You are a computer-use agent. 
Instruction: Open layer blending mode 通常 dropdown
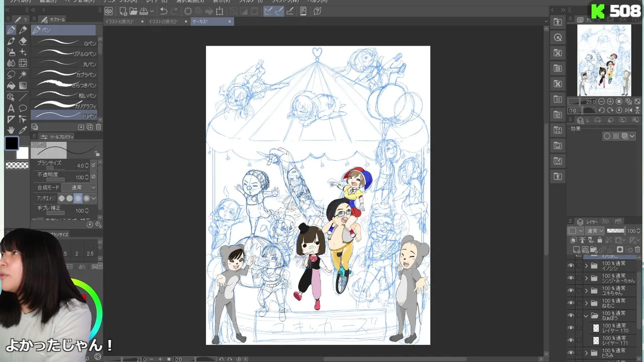pyautogui.click(x=595, y=231)
